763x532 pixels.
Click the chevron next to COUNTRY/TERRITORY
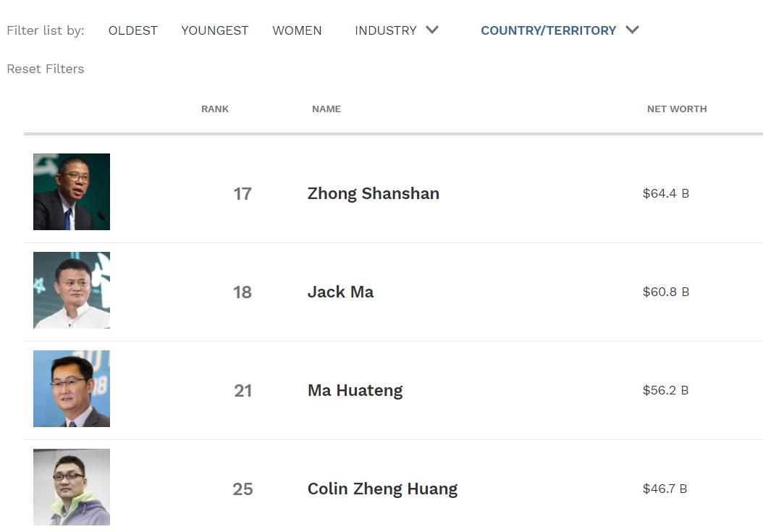(632, 30)
